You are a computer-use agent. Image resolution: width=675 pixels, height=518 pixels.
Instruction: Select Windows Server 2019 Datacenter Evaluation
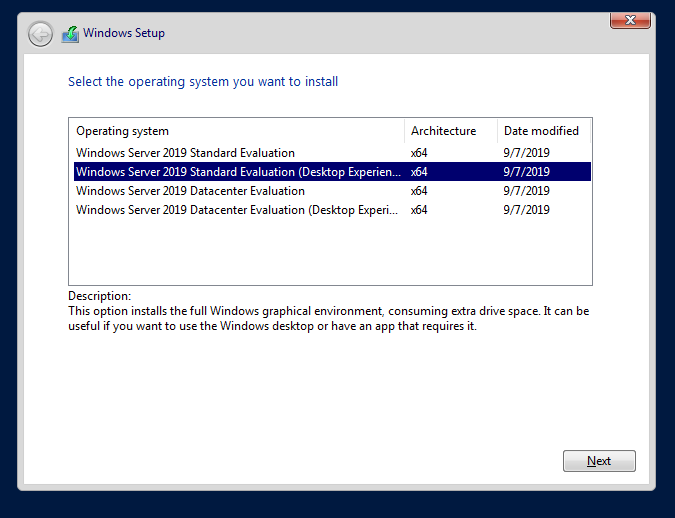tap(332, 191)
